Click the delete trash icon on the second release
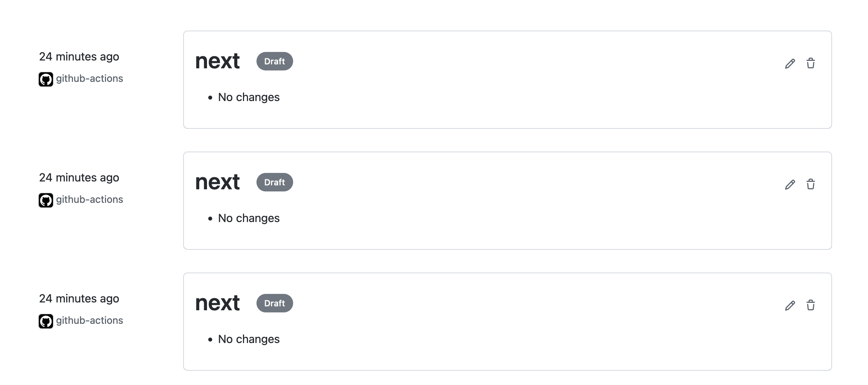 pyautogui.click(x=811, y=184)
